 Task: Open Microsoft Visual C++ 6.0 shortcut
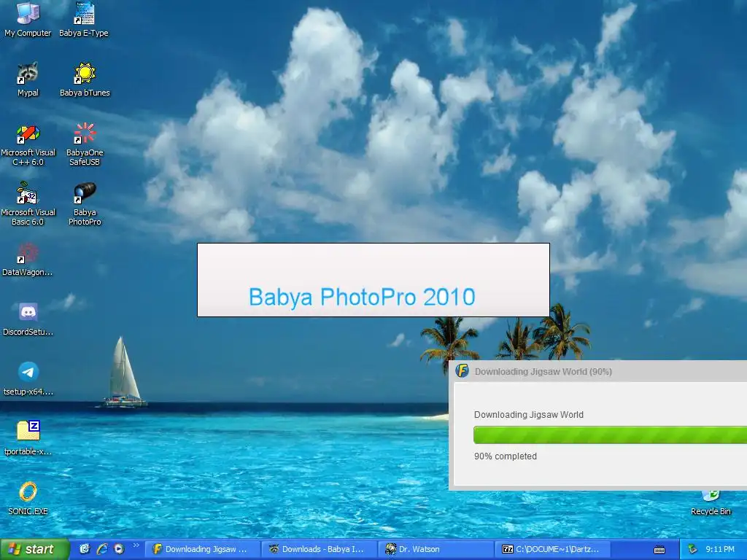point(28,145)
